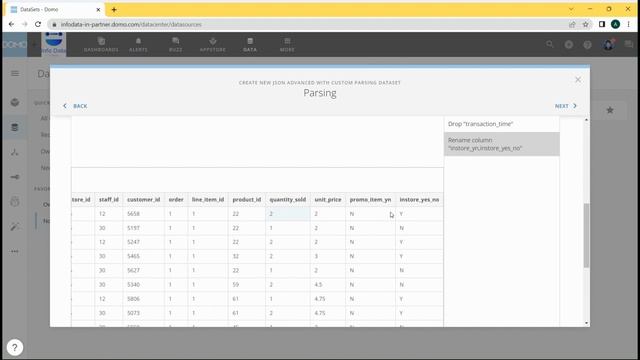The image size is (640, 360).
Task: Click the cube icon in left sidebar
Action: tap(15, 102)
